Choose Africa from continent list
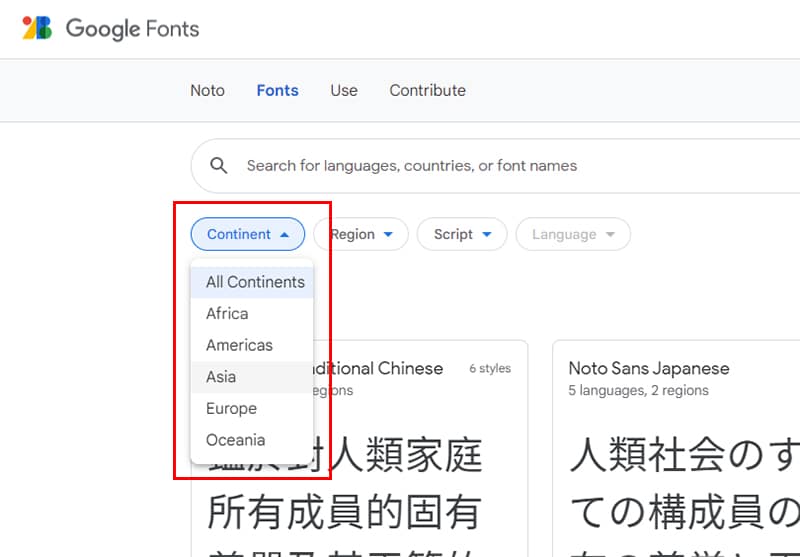This screenshot has height=557, width=800. (252, 314)
